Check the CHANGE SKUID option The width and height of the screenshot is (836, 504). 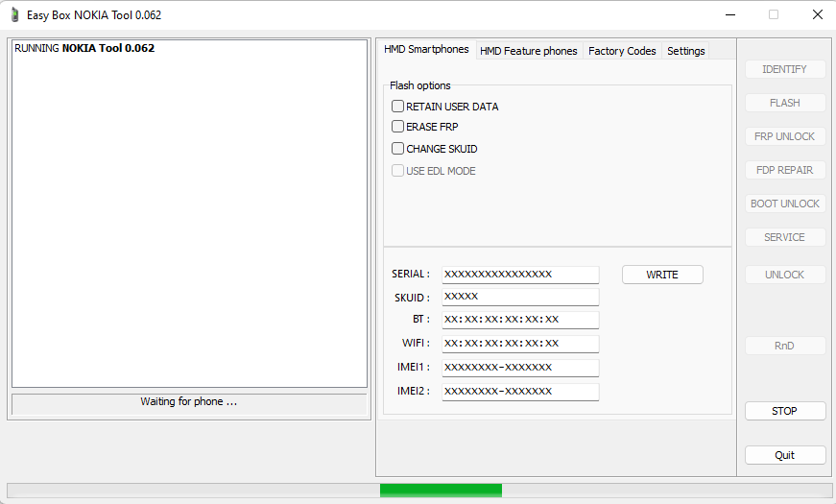tap(398, 149)
